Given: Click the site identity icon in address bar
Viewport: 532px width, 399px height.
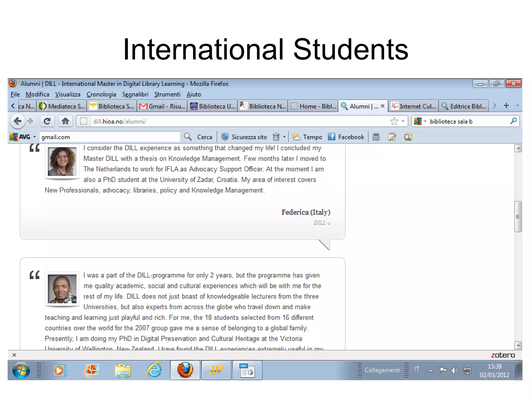Looking at the screenshot, I should pyautogui.click(x=83, y=121).
